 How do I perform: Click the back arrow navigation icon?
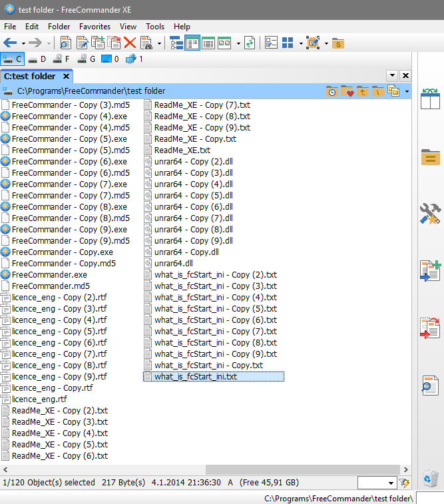(x=10, y=43)
